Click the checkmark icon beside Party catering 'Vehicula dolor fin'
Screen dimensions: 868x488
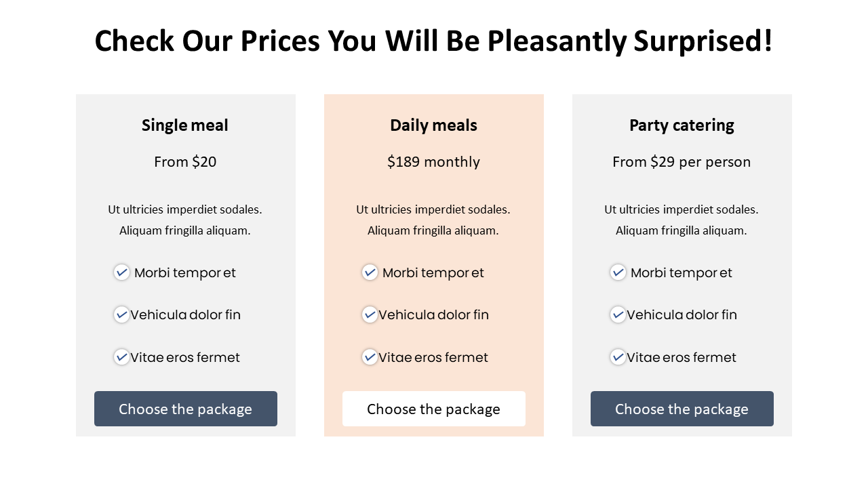tap(618, 314)
